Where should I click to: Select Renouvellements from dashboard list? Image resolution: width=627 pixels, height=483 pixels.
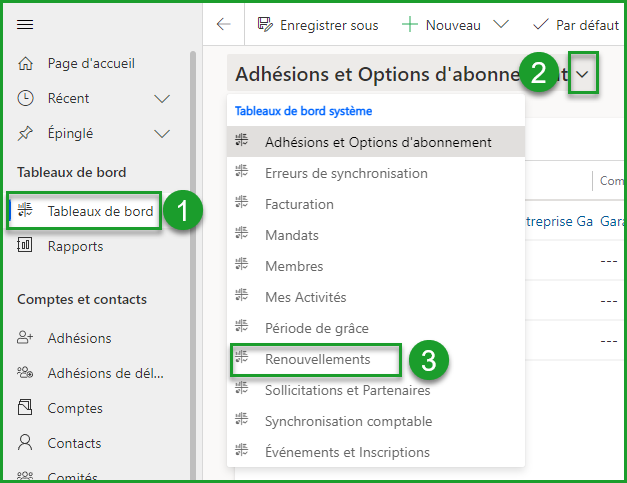click(x=317, y=359)
